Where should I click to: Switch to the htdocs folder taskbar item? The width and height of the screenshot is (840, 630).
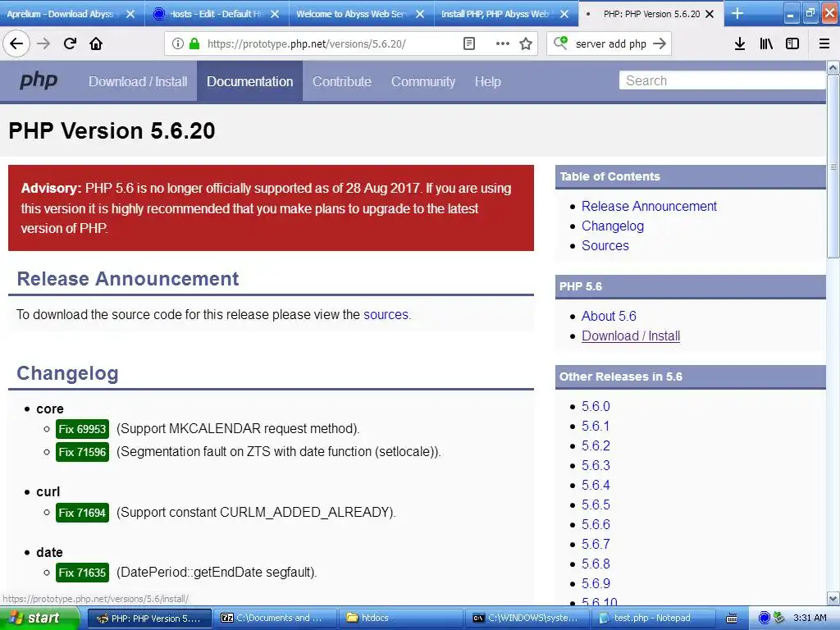399,618
